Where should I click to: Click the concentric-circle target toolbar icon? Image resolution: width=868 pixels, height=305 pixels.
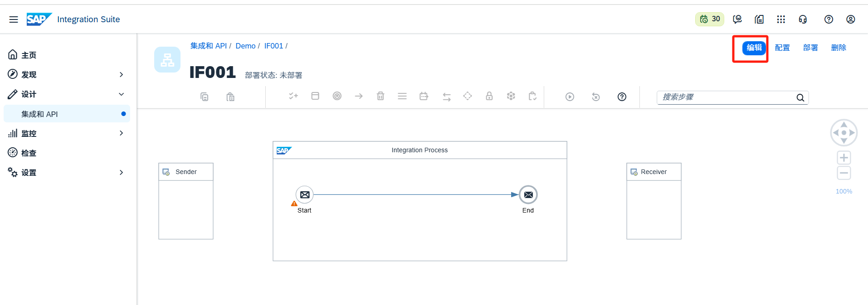(337, 96)
